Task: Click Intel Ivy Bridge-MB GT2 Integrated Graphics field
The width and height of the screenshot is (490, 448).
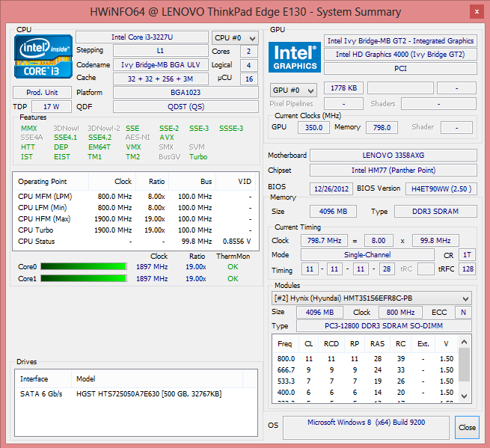Action: tap(401, 40)
